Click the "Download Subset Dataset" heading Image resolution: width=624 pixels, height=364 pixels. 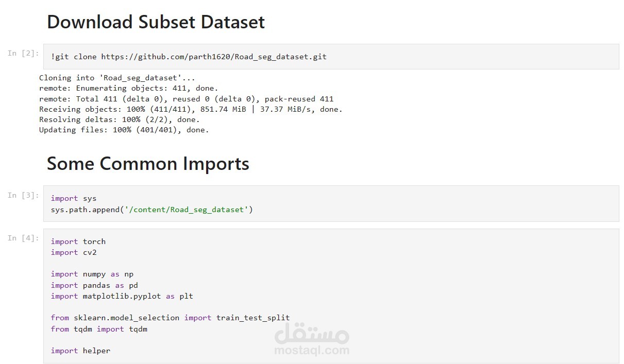(156, 22)
